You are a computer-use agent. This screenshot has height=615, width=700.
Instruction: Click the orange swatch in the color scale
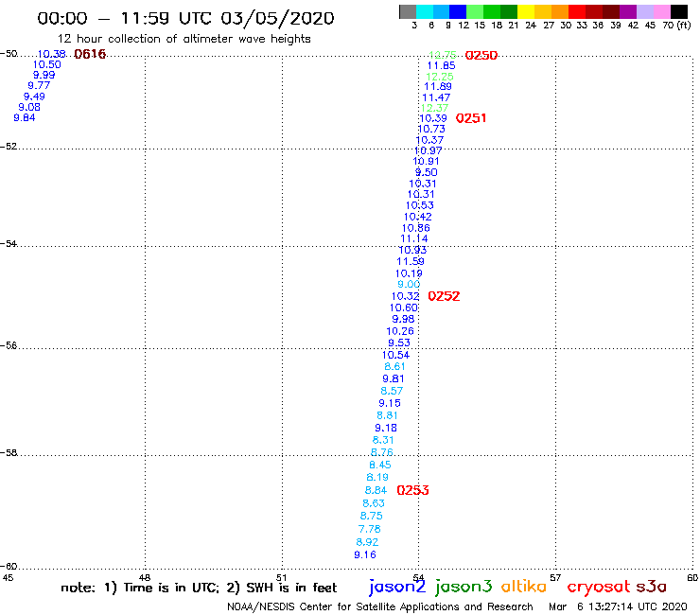tap(560, 12)
